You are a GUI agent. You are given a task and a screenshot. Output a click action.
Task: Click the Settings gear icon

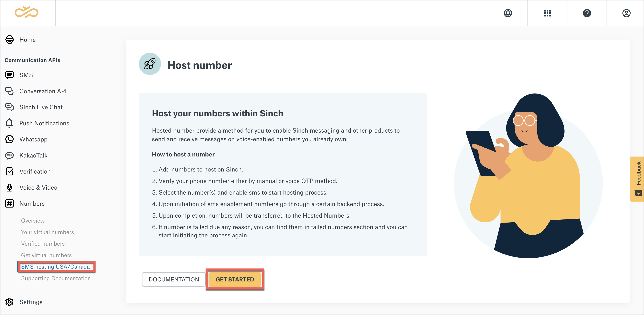[9, 302]
